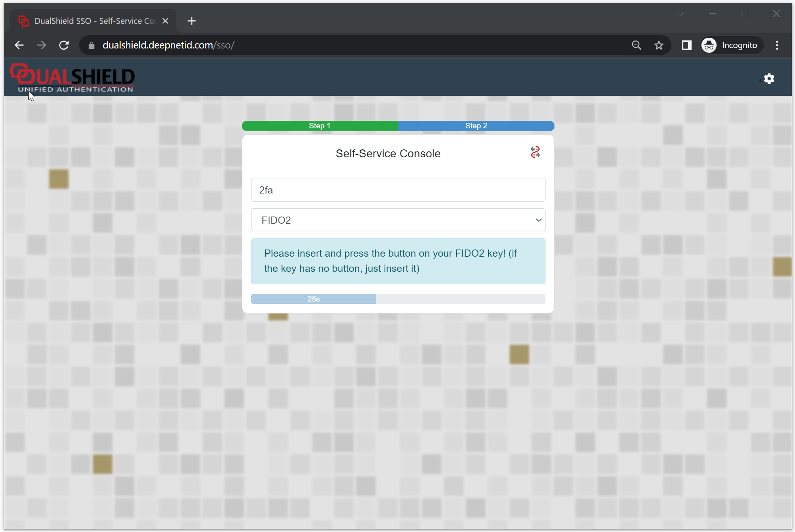Image resolution: width=795 pixels, height=532 pixels.
Task: Open the settings gear in the DualShield header
Action: (x=768, y=78)
